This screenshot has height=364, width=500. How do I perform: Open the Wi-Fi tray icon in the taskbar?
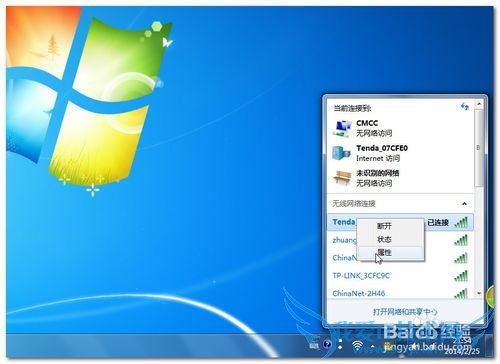click(x=357, y=346)
